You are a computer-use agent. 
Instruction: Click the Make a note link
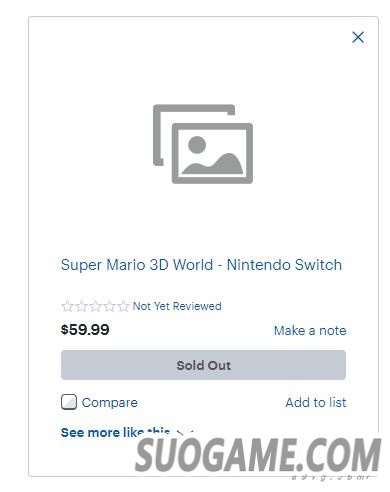click(310, 331)
